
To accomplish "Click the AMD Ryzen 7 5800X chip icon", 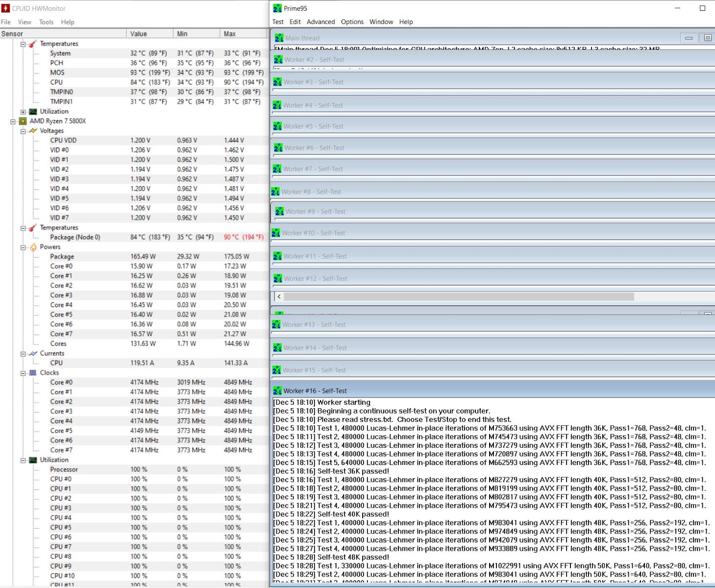I will (x=23, y=121).
